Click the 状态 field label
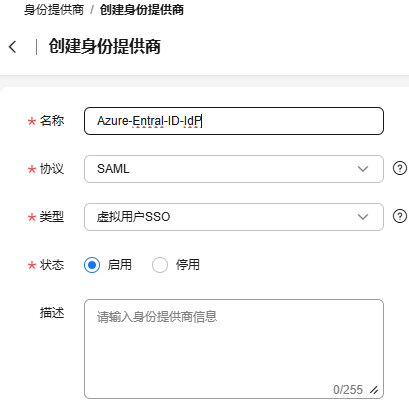Viewport: 409px width, 411px height. 52,265
